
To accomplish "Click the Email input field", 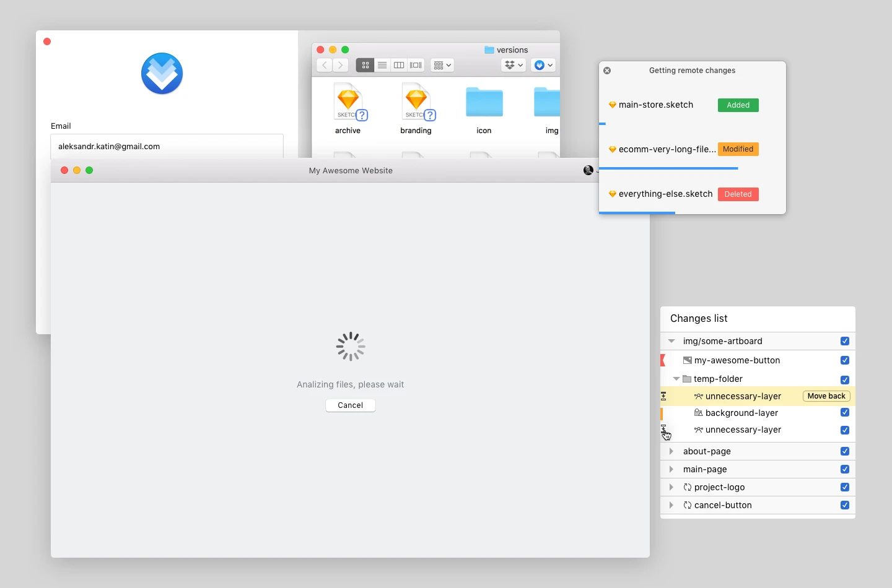I will [x=167, y=147].
